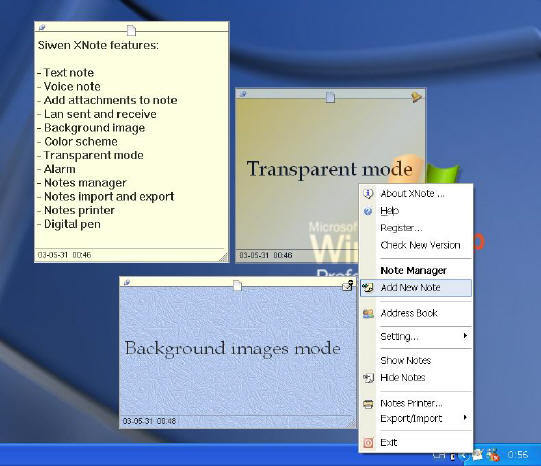
Task: Choose Register... from the menu
Action: point(416,228)
